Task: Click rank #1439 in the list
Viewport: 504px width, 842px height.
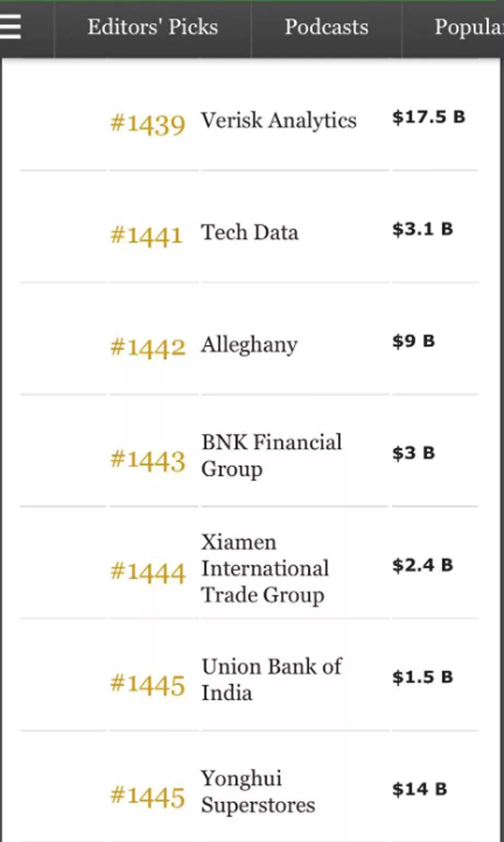Action: [148, 124]
